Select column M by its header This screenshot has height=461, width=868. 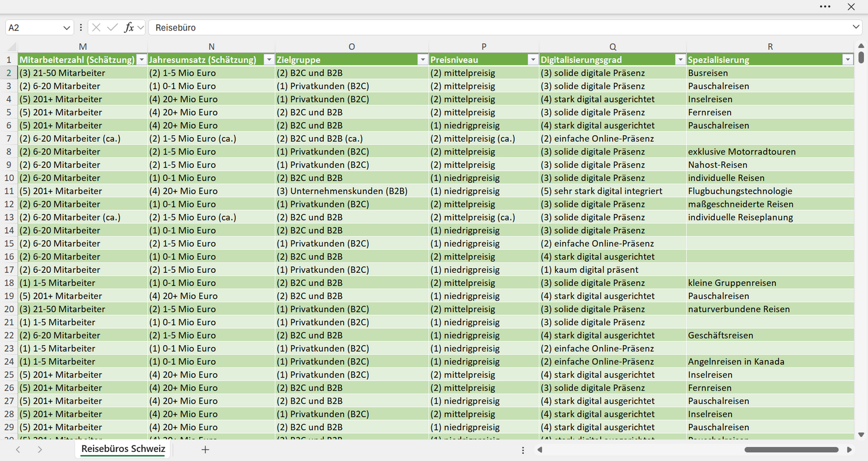pyautogui.click(x=83, y=47)
